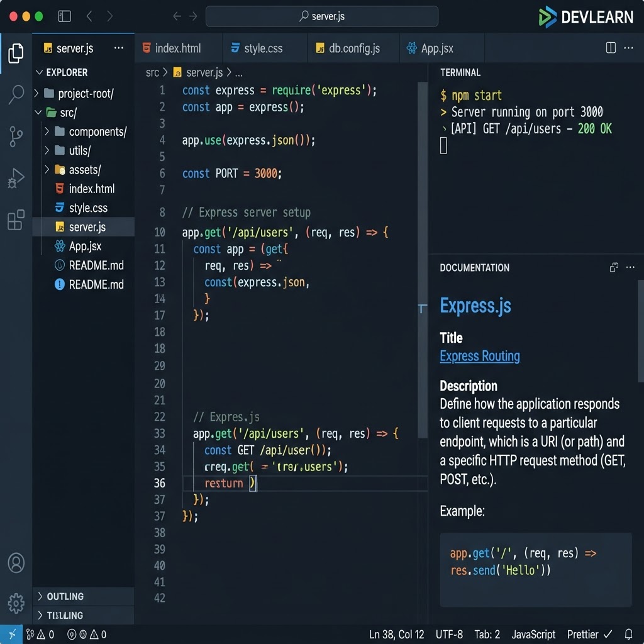Screen dimensions: 644x644
Task: Select the server.js tab
Action: (83, 48)
